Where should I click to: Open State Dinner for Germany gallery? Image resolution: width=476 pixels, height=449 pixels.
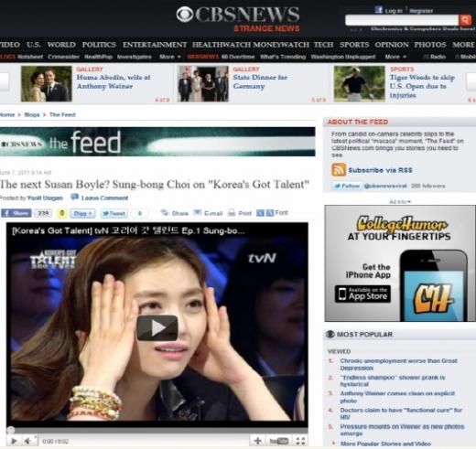260,81
